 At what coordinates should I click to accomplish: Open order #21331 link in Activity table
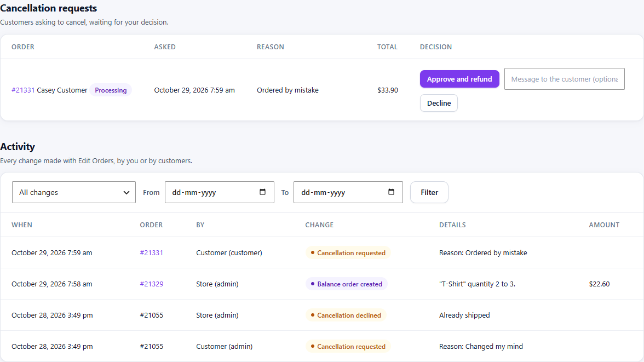tap(152, 252)
